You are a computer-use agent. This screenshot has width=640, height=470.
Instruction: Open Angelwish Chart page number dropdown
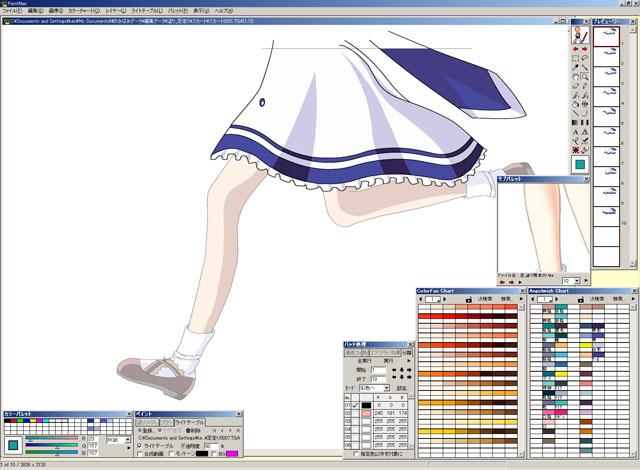(x=544, y=299)
